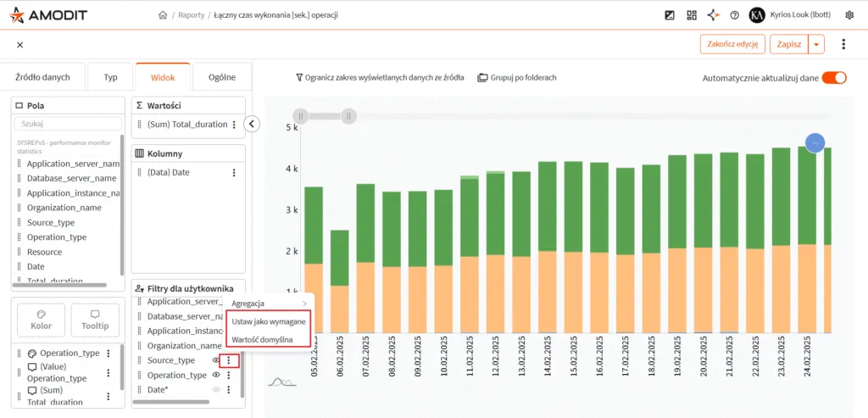Click Grupuj po folderach link
The image size is (868, 418).
[x=517, y=77]
